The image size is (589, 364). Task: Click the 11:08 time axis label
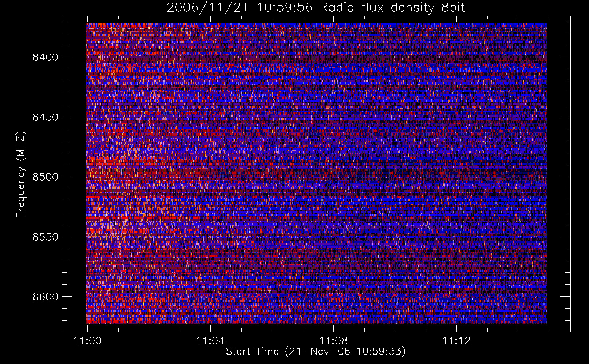pos(333,341)
